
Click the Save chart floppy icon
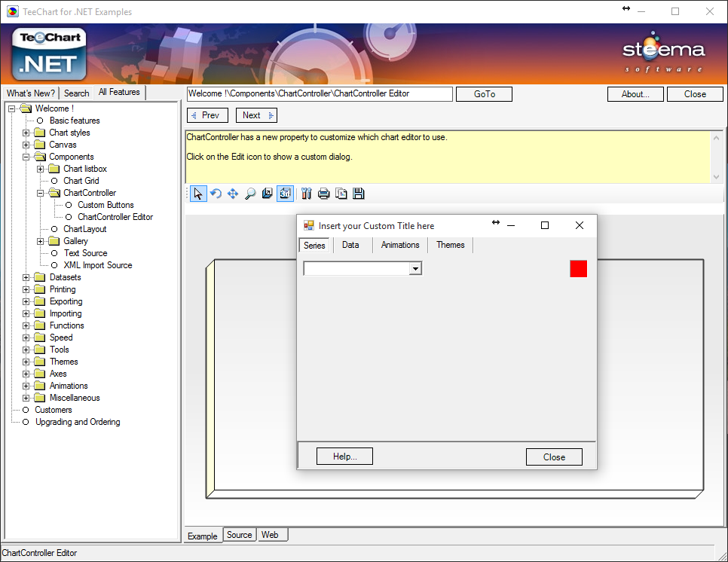(x=359, y=194)
